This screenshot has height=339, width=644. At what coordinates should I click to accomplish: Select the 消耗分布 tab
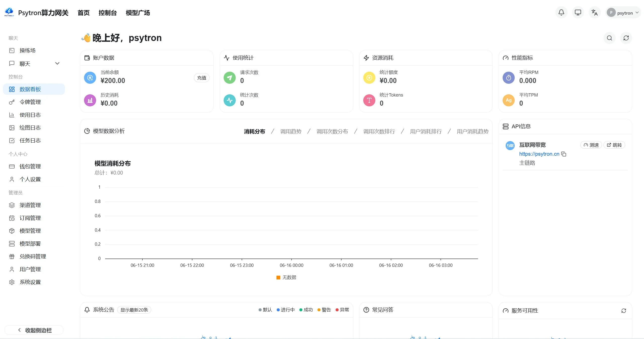(x=254, y=132)
